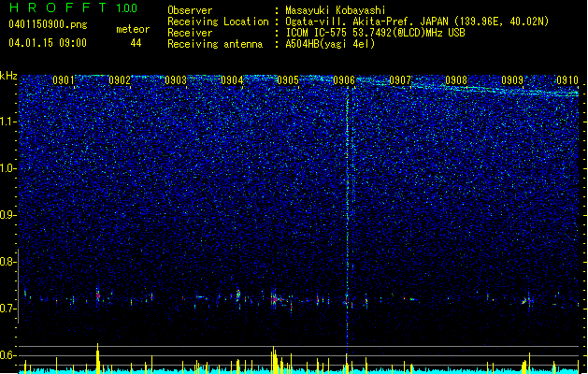Click the Receiver value ICOM IC-575
The height and width of the screenshot is (374, 588).
(375, 33)
